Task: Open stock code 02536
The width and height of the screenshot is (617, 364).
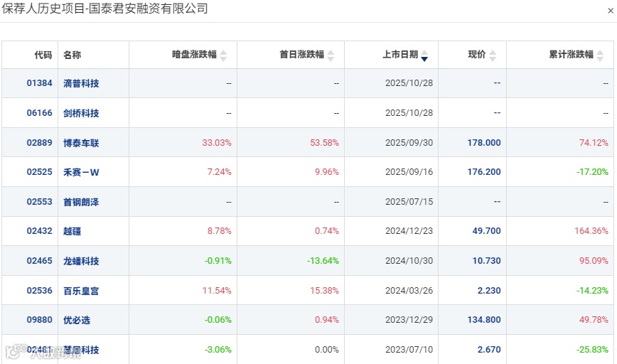Action: pyautogui.click(x=39, y=291)
